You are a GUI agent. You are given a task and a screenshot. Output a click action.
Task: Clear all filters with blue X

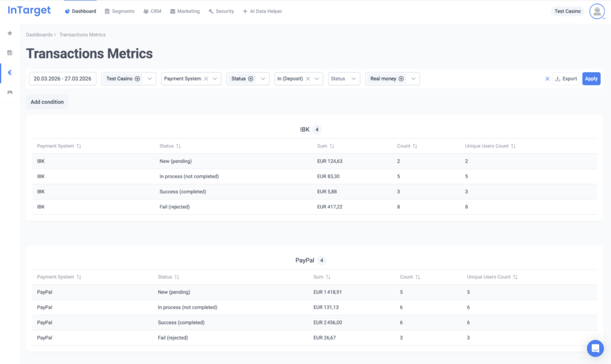(x=547, y=79)
